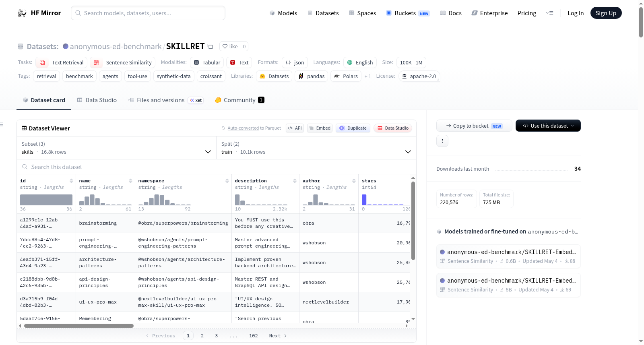Copy the dataset name with the copy icon
644x345 pixels.
(210, 46)
